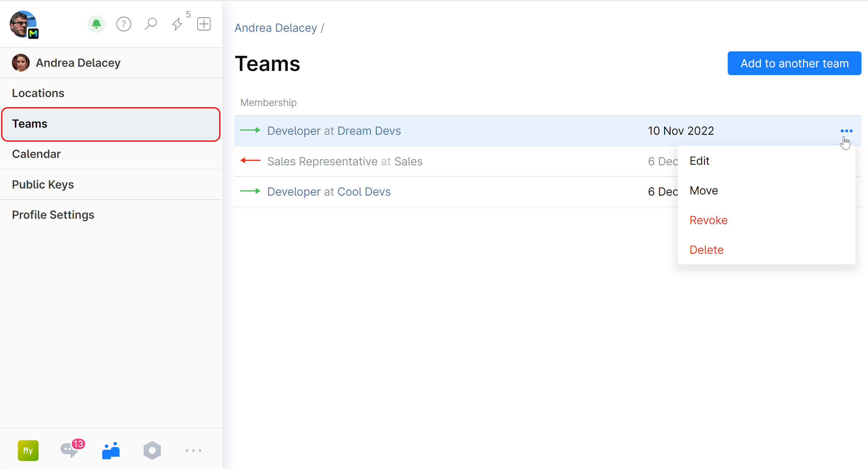Click the notifications bell icon
The image size is (868, 469).
96,24
